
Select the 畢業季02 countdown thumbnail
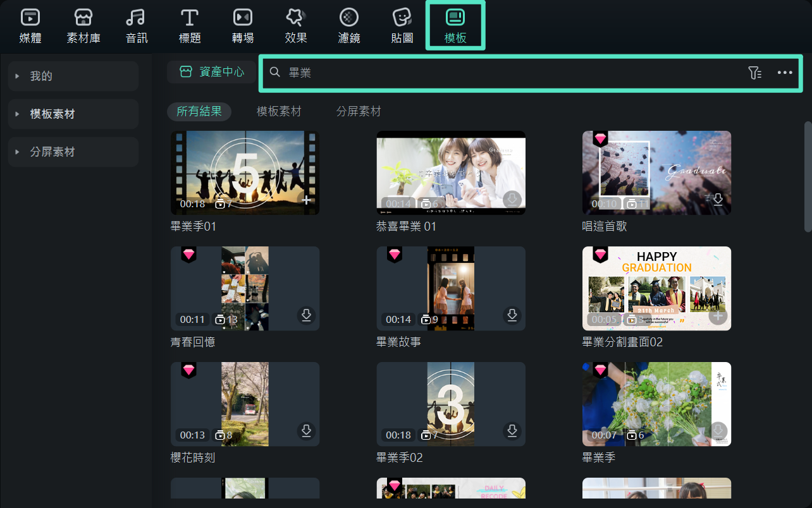[451, 404]
